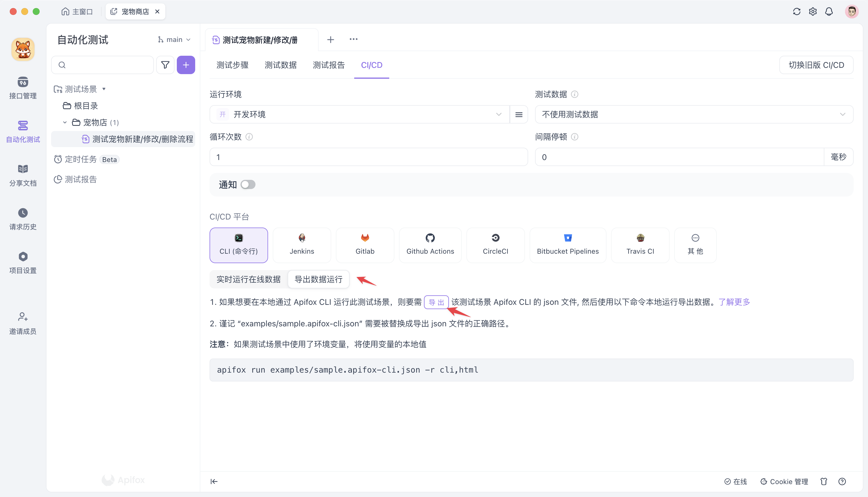Screen dimensions: 868x497
Task: Click the 循环次数 input field
Action: click(368, 157)
